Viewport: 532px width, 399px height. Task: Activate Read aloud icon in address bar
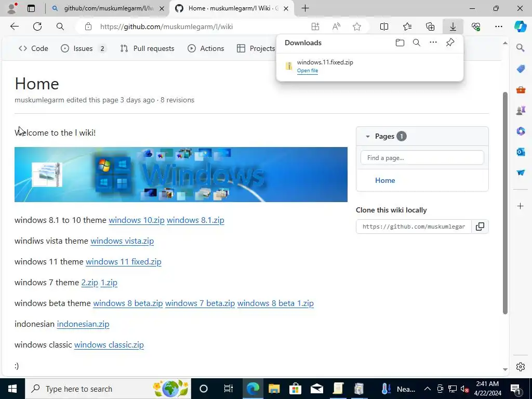pyautogui.click(x=336, y=26)
